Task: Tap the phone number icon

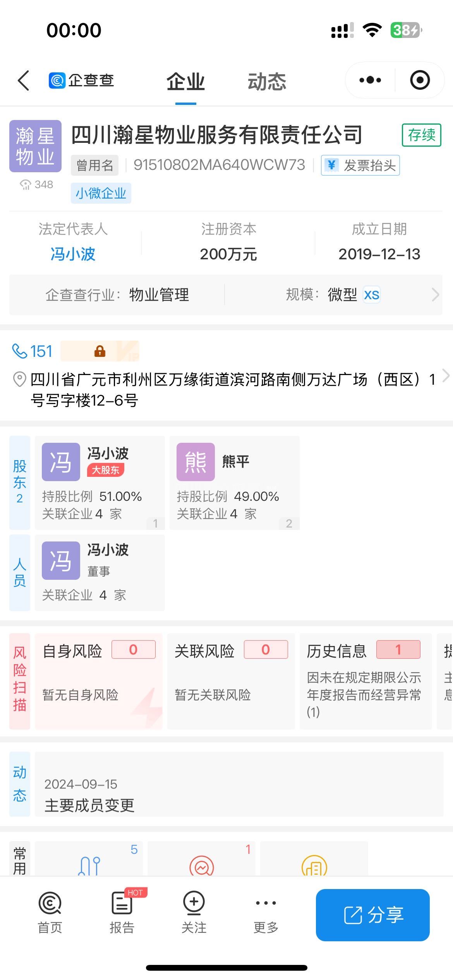Action: tap(19, 351)
